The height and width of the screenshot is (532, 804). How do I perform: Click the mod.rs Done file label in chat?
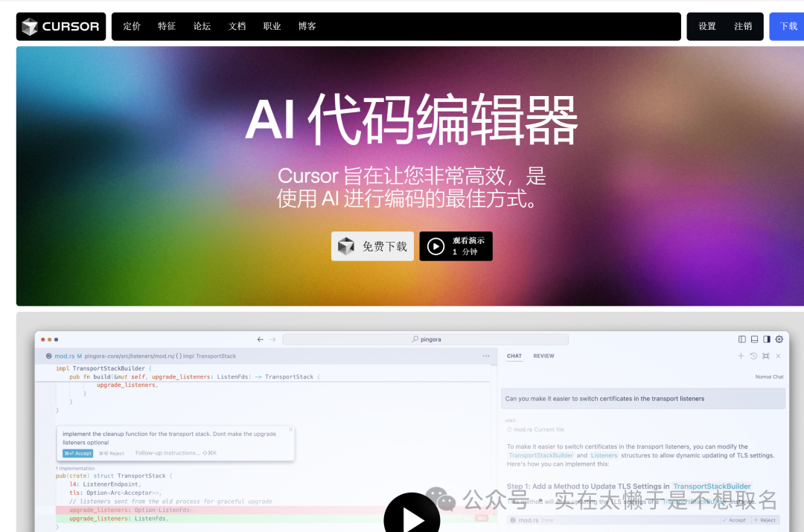click(532, 519)
